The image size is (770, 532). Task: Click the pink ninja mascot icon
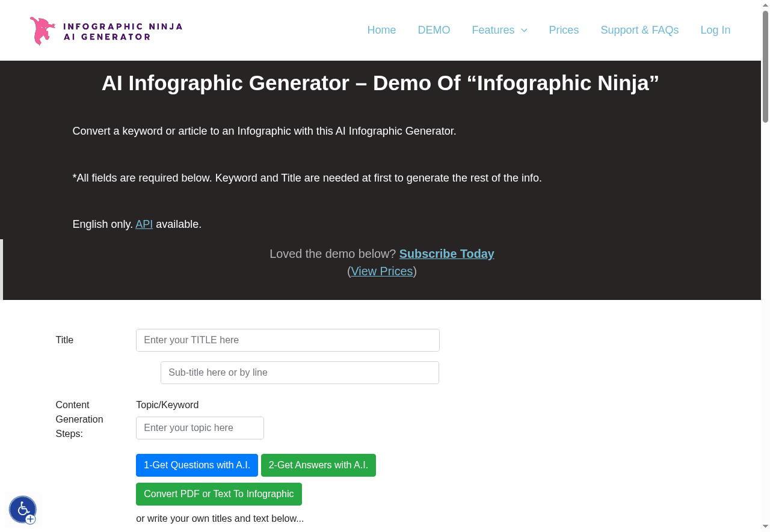[42, 30]
